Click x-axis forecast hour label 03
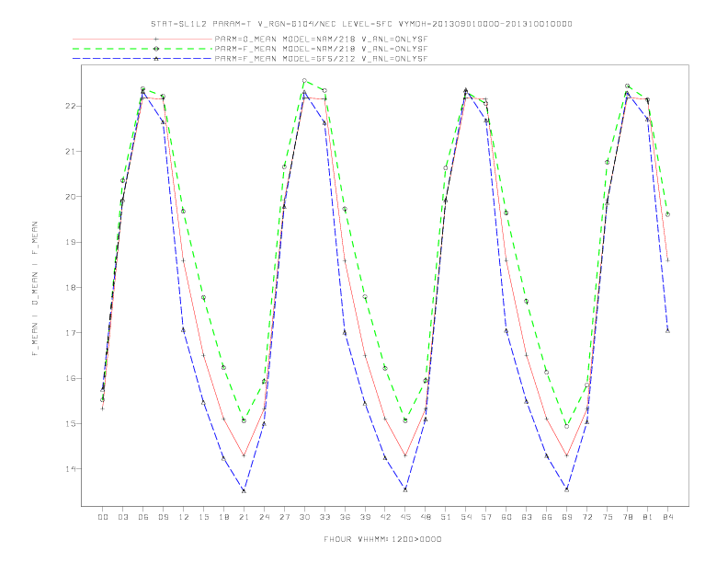Viewport: 728px width, 563px height. coord(122,517)
